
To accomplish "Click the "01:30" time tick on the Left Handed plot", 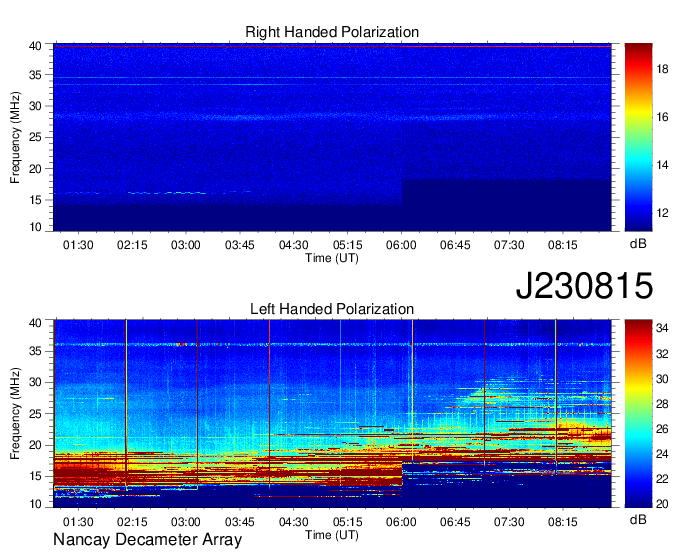I will click(78, 522).
